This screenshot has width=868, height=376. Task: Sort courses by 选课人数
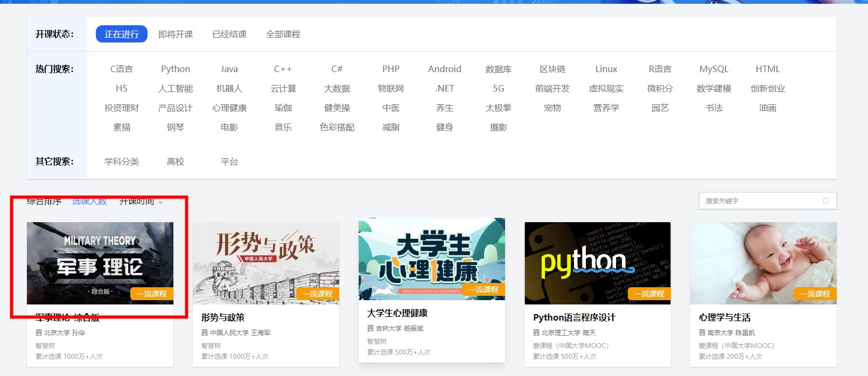pyautogui.click(x=89, y=202)
